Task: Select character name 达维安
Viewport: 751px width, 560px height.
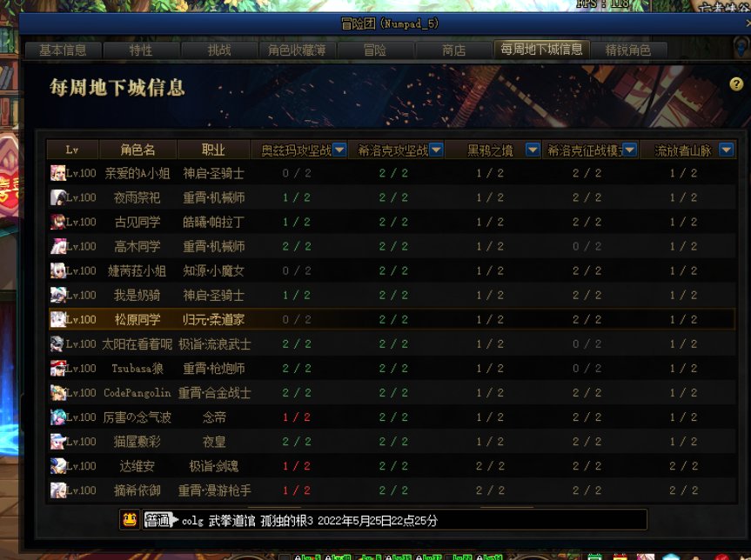Action: (137, 466)
